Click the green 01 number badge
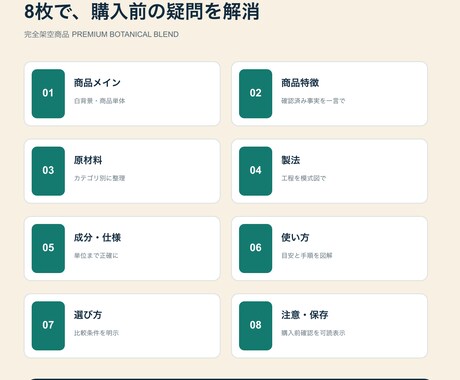Screen dimensions: 460x380 click(x=48, y=94)
